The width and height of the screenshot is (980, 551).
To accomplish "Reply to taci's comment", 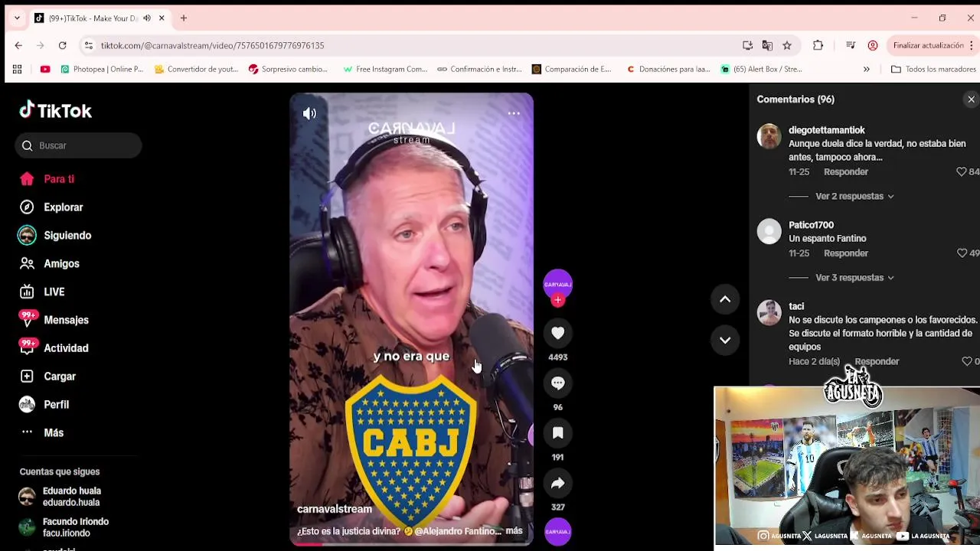I will pos(877,362).
